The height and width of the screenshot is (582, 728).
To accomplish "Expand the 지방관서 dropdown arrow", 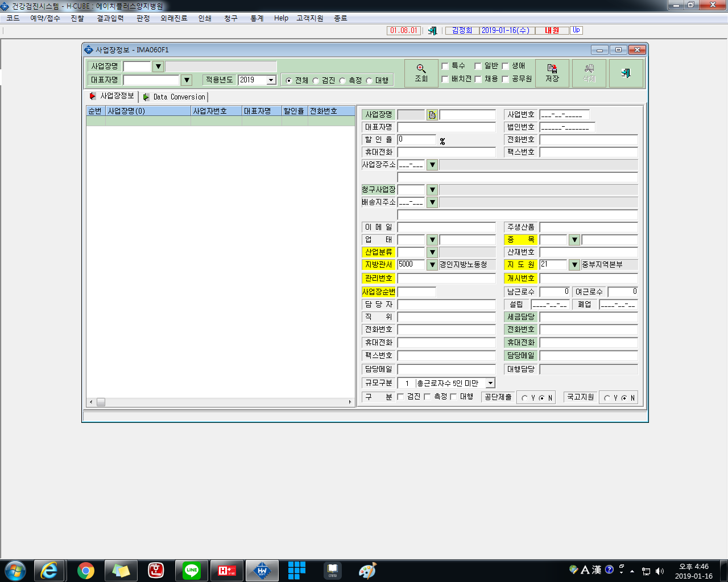I will pyautogui.click(x=432, y=265).
